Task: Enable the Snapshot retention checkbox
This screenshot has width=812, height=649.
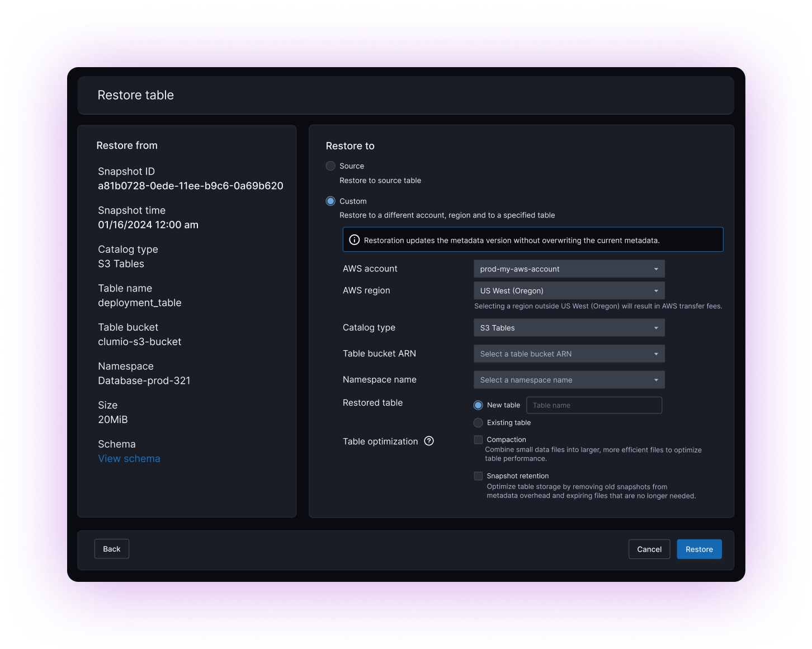Action: click(478, 476)
